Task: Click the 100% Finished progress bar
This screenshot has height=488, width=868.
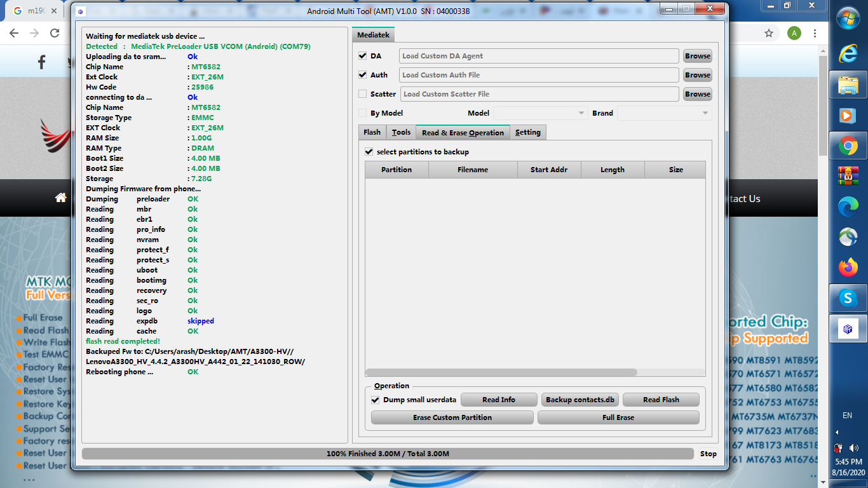Action: pyautogui.click(x=388, y=454)
